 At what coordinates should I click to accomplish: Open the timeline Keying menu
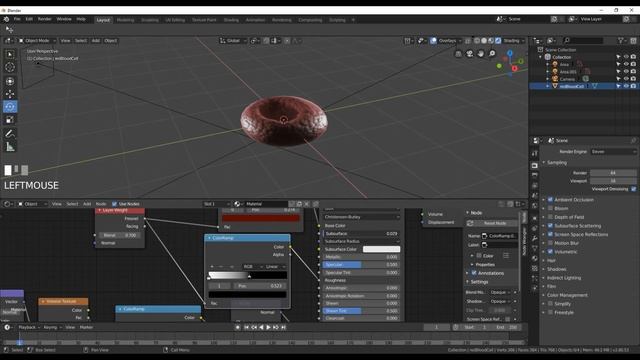click(52, 327)
